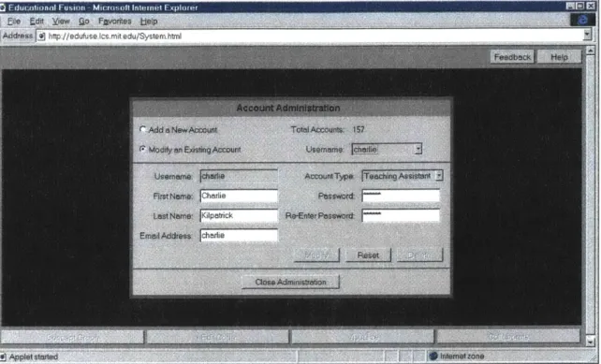The height and width of the screenshot is (364, 601).
Task: Minimize the Internet Explorer window
Action: (x=570, y=7)
